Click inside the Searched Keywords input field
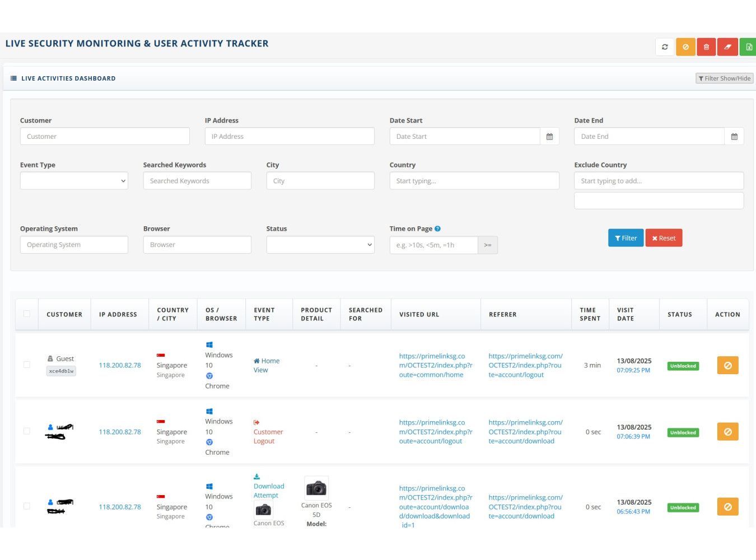This screenshot has width=756, height=560. coord(197,181)
